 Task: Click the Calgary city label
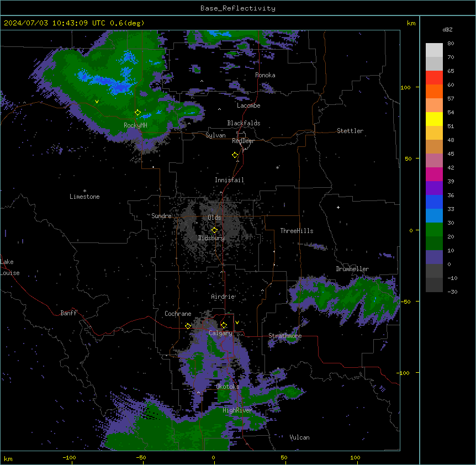(x=220, y=333)
